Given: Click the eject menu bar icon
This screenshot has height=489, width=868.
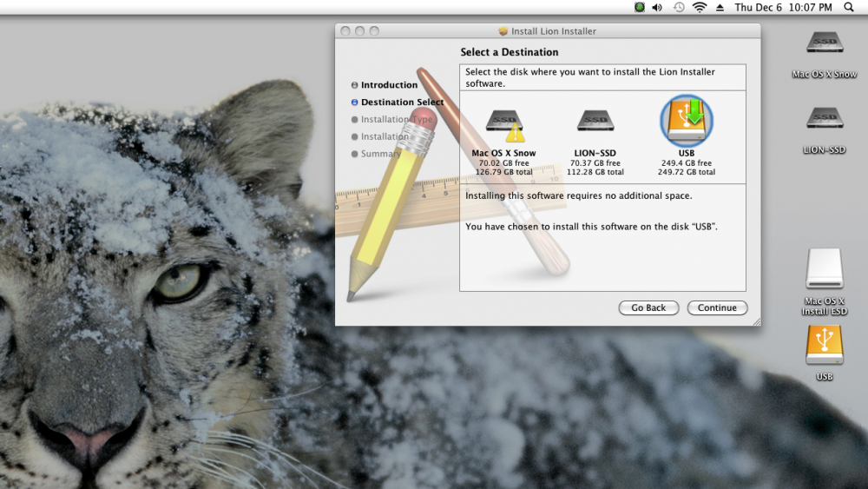Looking at the screenshot, I should [720, 7].
